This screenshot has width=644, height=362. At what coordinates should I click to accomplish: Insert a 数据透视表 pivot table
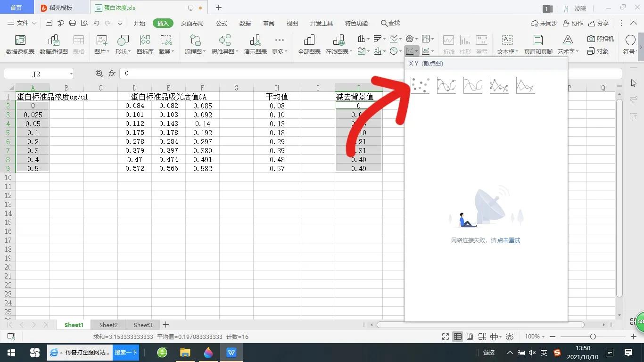pos(20,45)
